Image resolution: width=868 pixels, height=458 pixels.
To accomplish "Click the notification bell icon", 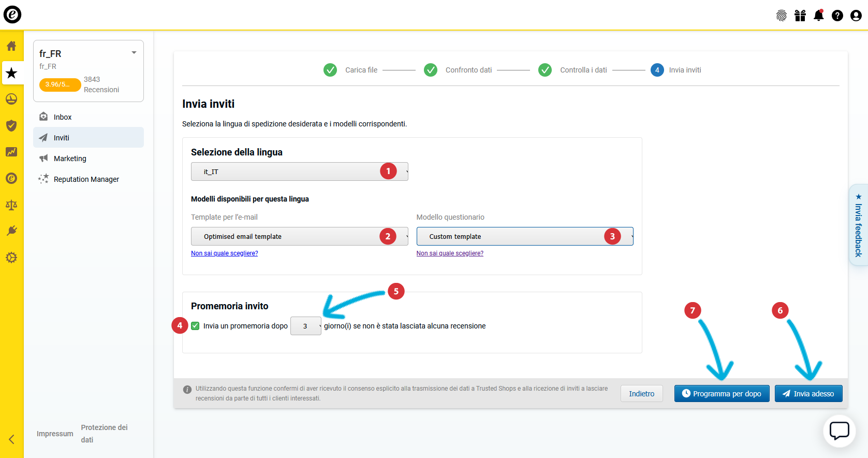I will click(x=819, y=16).
